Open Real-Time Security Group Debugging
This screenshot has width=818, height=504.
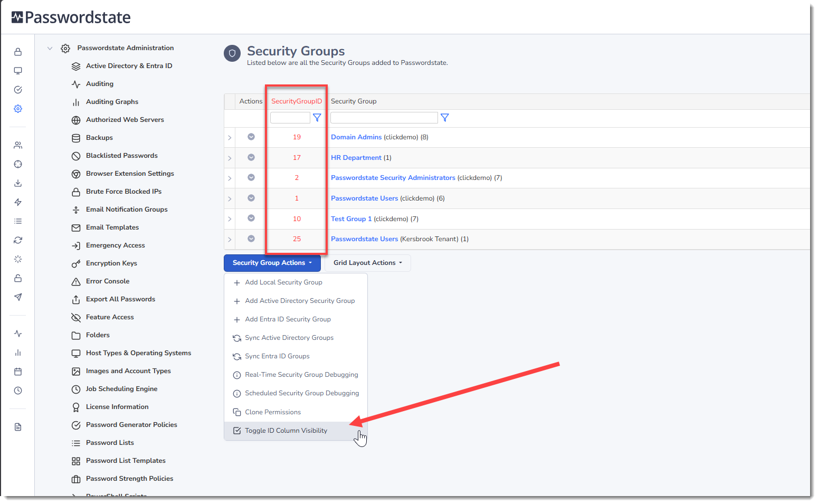click(295, 375)
